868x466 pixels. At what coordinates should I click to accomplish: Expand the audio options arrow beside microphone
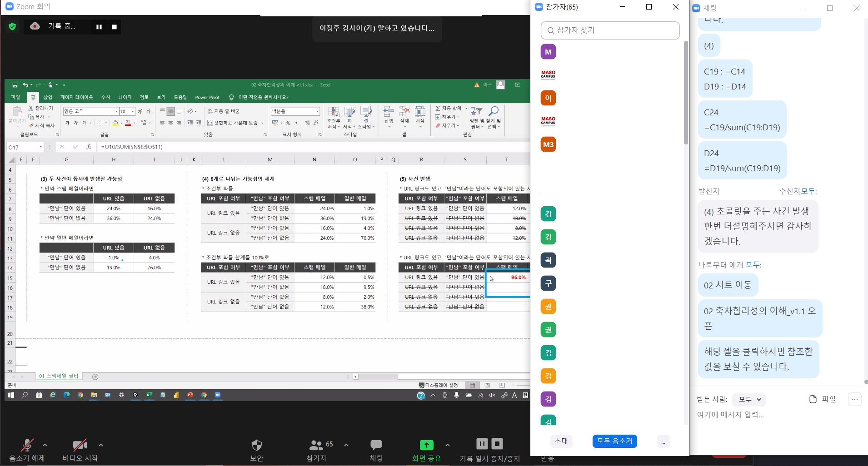45,445
